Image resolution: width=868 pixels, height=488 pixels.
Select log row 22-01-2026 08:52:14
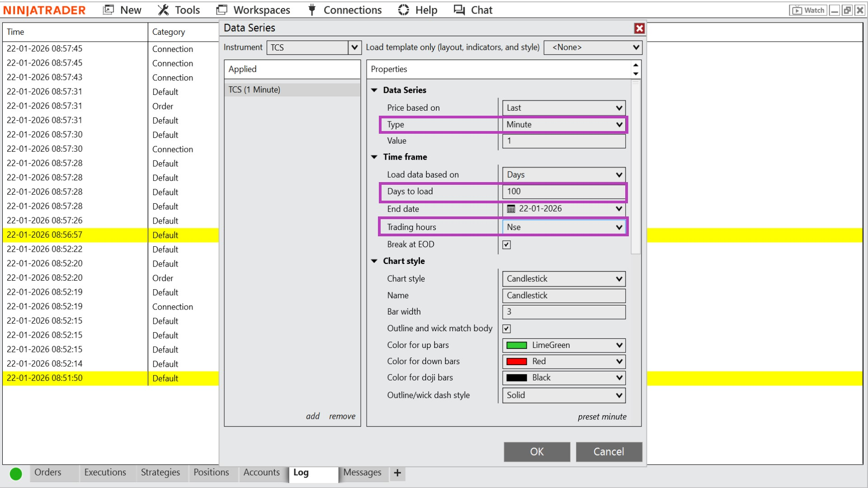(111, 364)
